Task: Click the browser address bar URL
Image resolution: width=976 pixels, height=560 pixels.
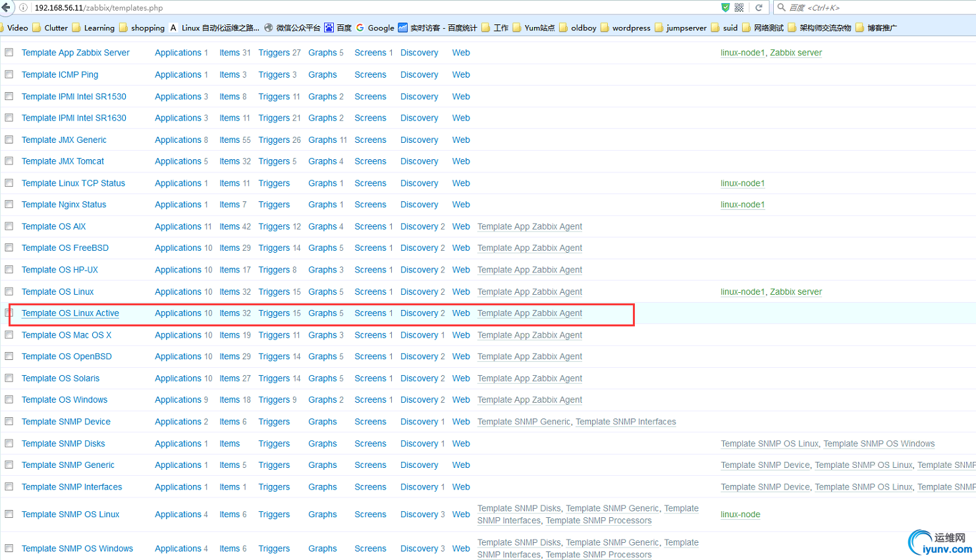Action: coord(99,8)
